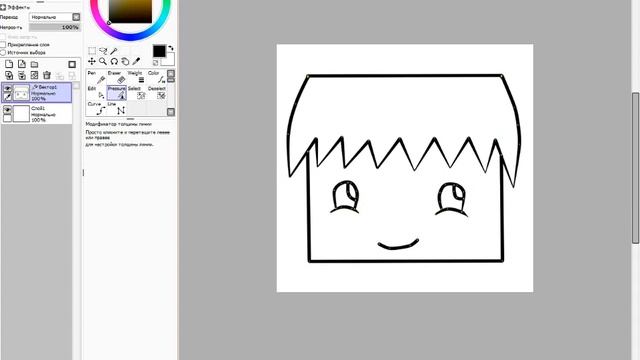The image size is (640, 360).
Task: Select the move tool
Action: tap(92, 61)
